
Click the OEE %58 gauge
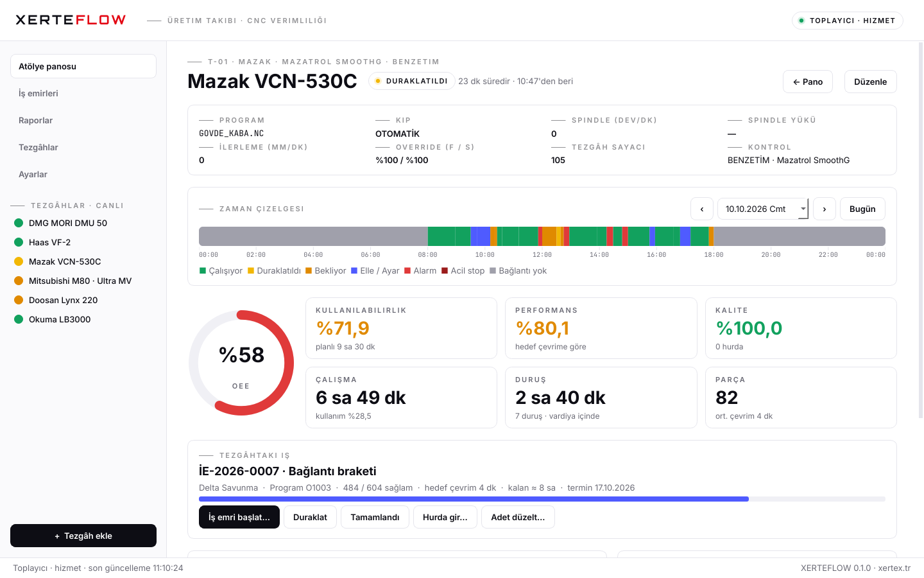[x=241, y=363]
